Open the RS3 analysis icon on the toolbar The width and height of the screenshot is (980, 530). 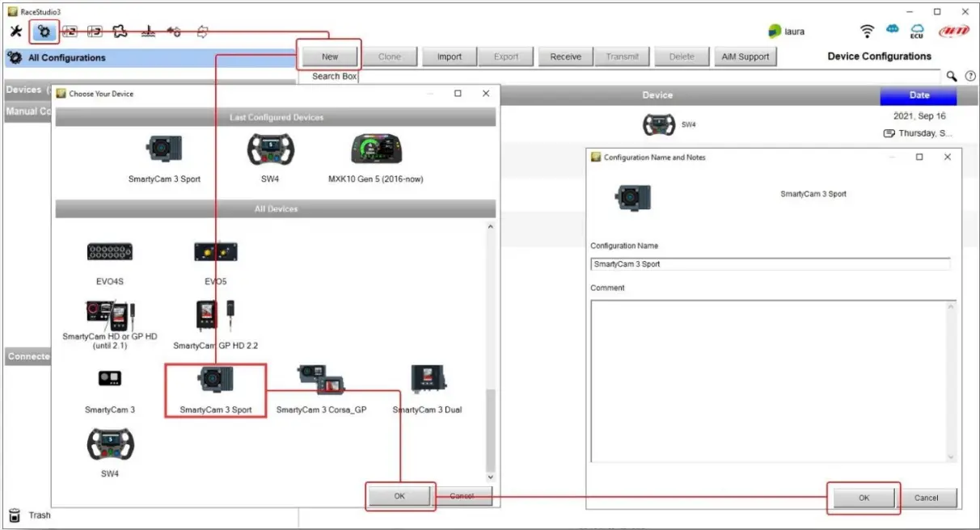95,31
